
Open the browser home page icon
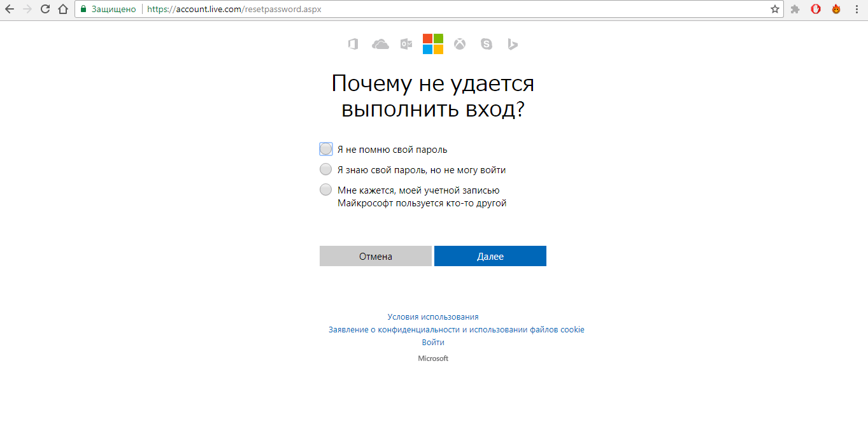point(62,9)
